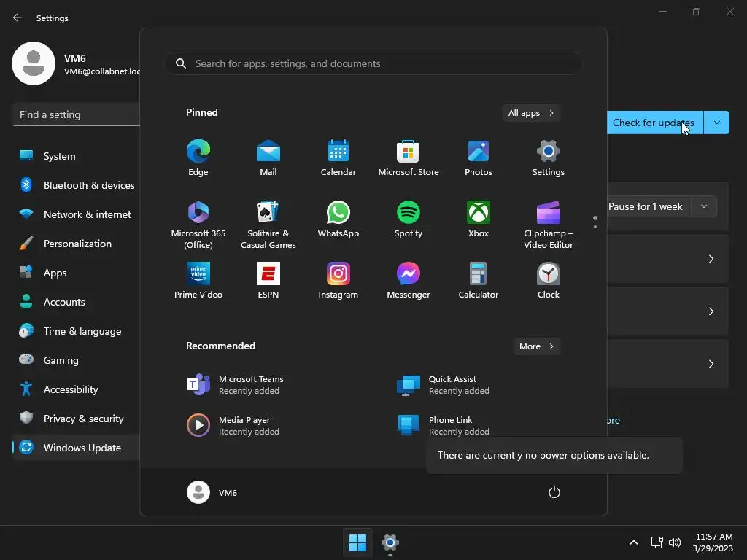Expand the Pause updates duration dropdown
The image size is (747, 560).
pos(704,206)
